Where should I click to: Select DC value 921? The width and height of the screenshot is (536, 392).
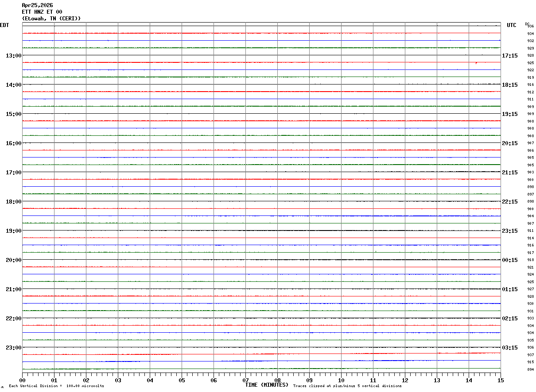coord(530,267)
